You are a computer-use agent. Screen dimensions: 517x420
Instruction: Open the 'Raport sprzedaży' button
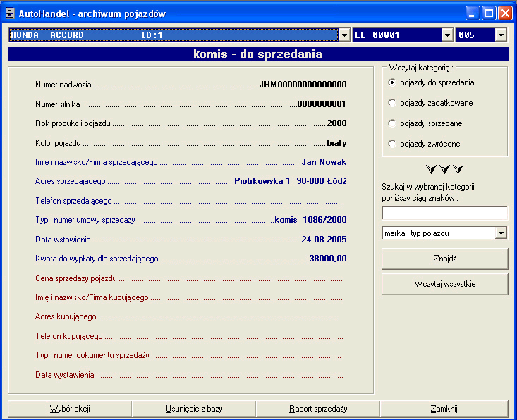click(x=318, y=409)
